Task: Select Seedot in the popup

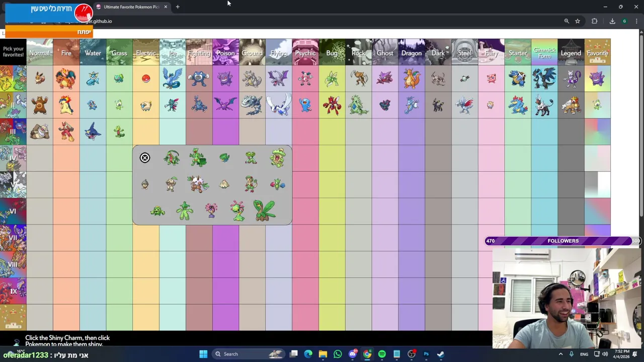Action: pyautogui.click(x=145, y=185)
